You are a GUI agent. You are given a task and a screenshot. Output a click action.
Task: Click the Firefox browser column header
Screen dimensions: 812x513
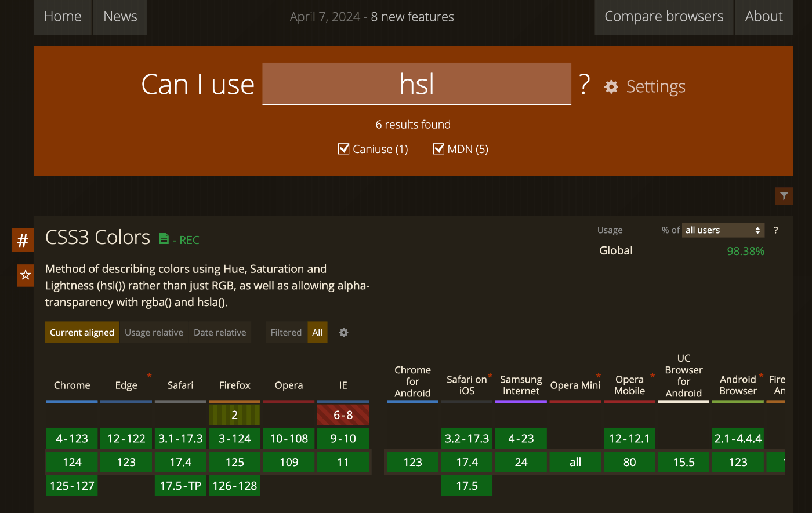pyautogui.click(x=235, y=385)
